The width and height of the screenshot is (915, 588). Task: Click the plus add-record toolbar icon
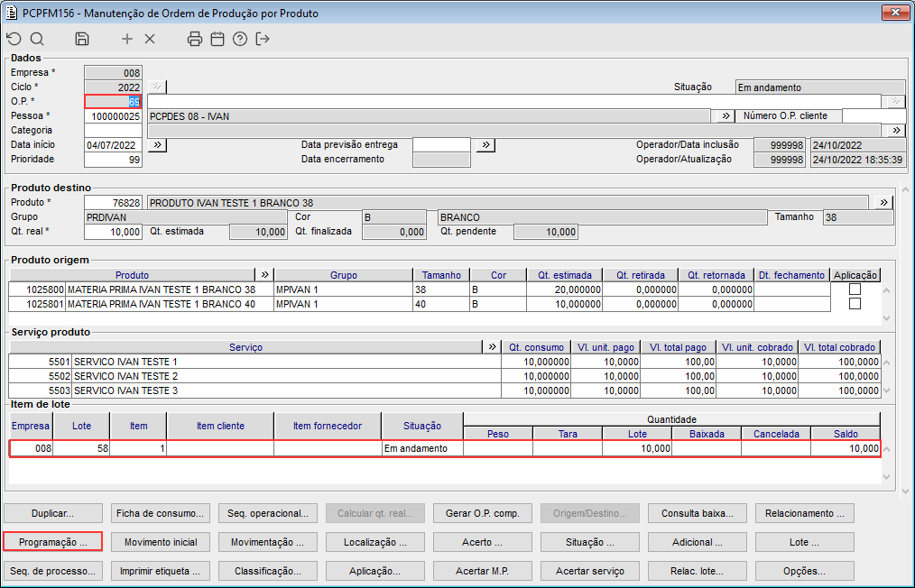point(127,39)
